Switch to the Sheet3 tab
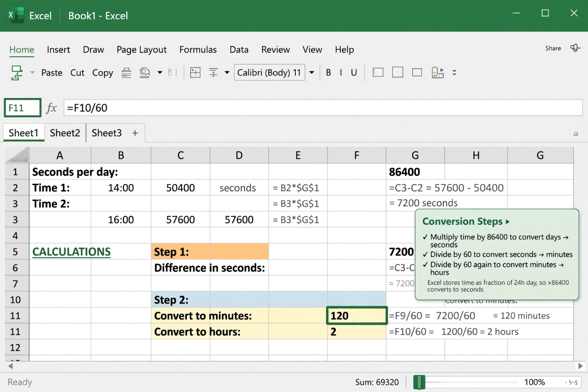 tap(107, 133)
